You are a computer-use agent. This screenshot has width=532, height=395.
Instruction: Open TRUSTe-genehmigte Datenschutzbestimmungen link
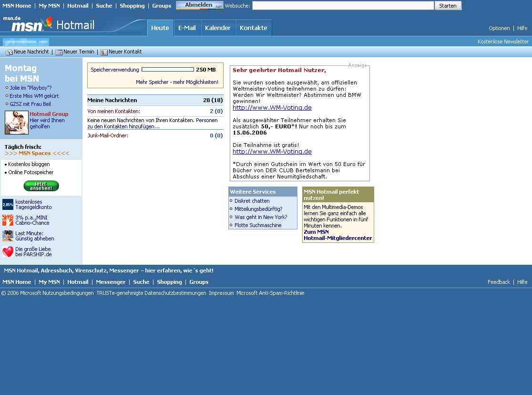click(x=151, y=293)
